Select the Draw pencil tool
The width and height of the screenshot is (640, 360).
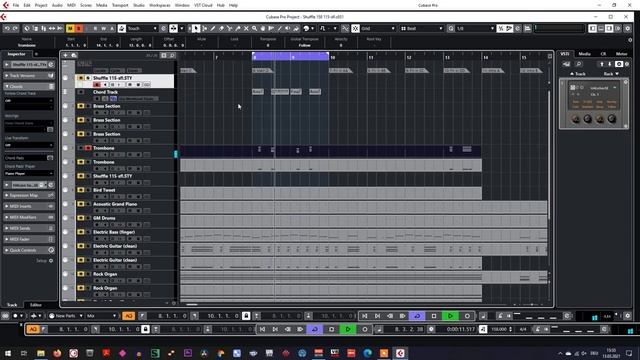pos(213,28)
